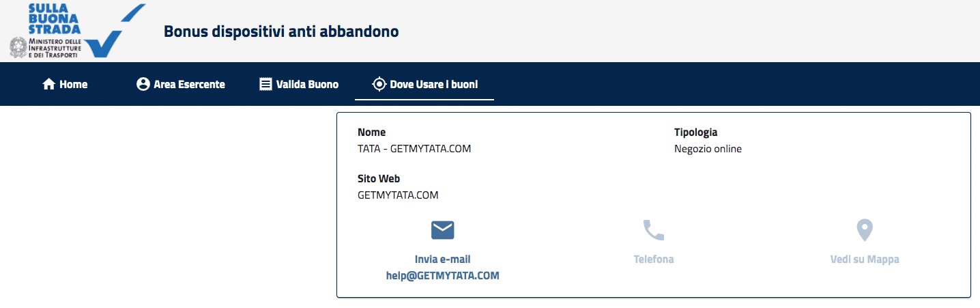The width and height of the screenshot is (980, 308).
Task: Click the envelope e-mail icon
Action: [443, 230]
